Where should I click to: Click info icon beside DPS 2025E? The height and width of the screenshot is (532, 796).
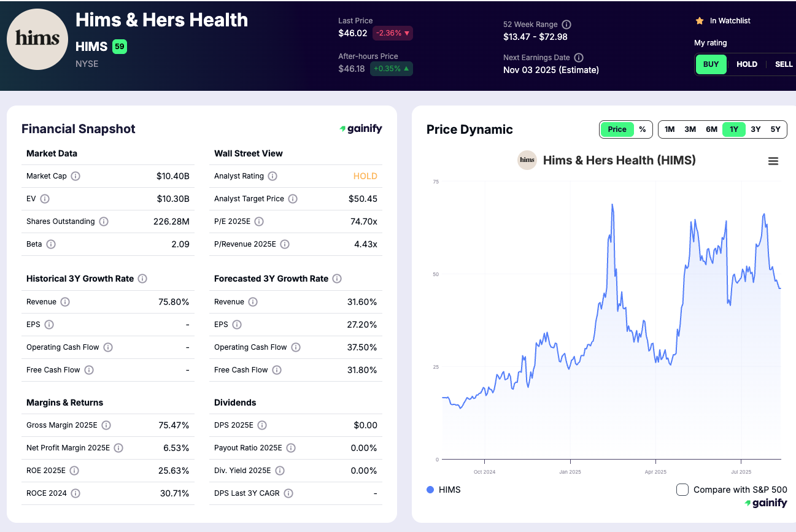pos(262,425)
